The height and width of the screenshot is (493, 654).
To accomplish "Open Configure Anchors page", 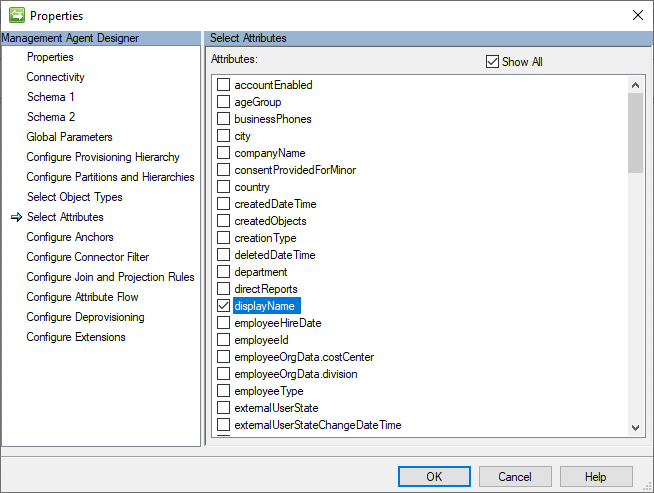I will (70, 237).
